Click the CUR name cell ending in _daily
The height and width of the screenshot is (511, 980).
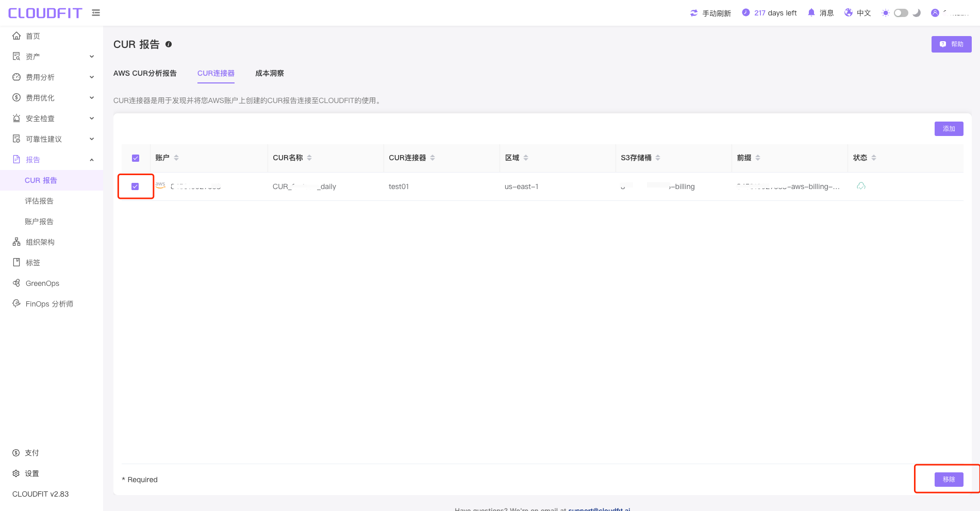(304, 186)
